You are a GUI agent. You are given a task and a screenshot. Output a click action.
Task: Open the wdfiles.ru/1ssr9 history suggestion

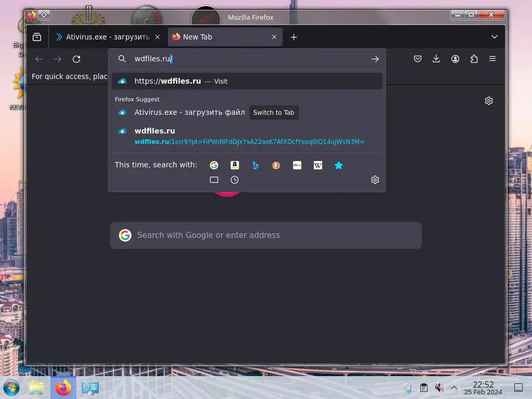(247, 136)
